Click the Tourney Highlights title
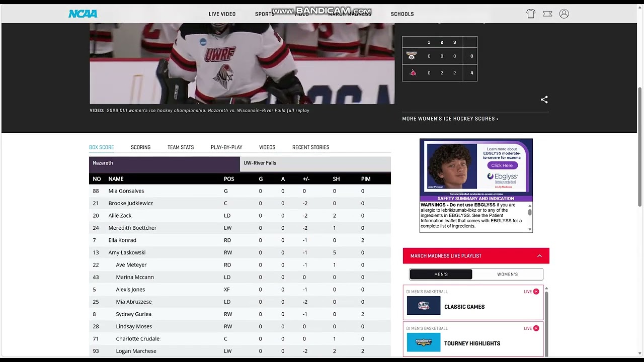Image resolution: width=644 pixels, height=362 pixels. [472, 343]
